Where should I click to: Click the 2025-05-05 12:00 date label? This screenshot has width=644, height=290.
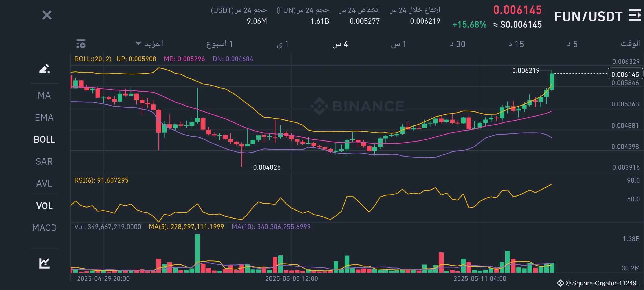click(291, 278)
